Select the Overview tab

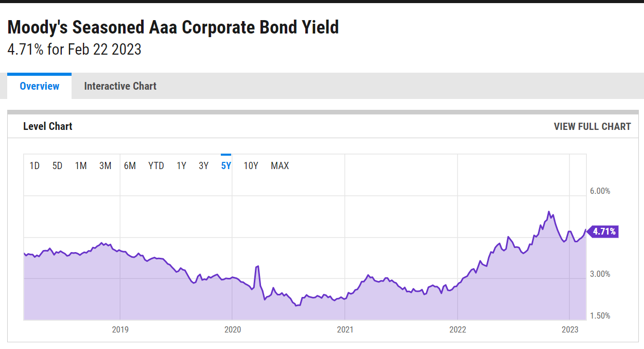pos(39,86)
